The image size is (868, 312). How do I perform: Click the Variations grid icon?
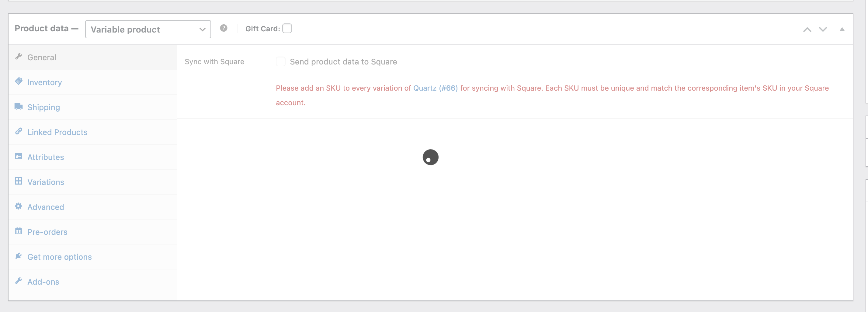click(19, 181)
